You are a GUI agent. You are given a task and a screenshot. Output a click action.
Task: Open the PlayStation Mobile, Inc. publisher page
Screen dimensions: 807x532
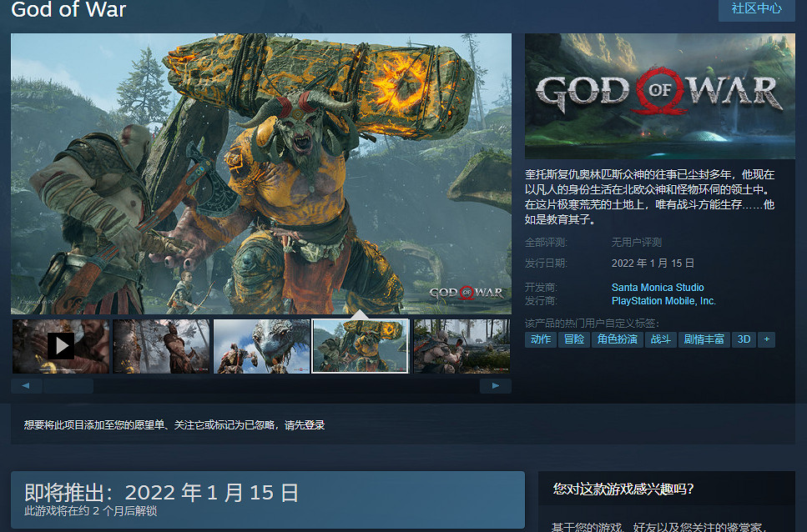coord(663,300)
